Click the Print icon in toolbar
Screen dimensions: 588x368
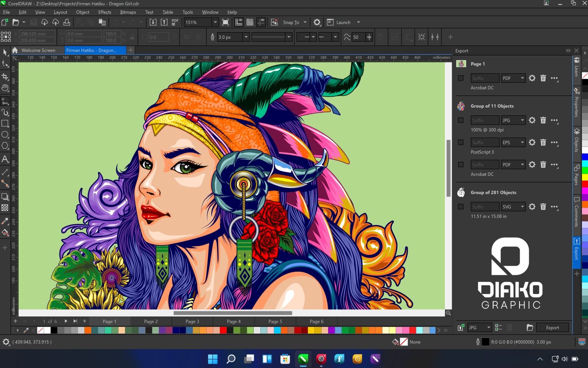pyautogui.click(x=67, y=22)
